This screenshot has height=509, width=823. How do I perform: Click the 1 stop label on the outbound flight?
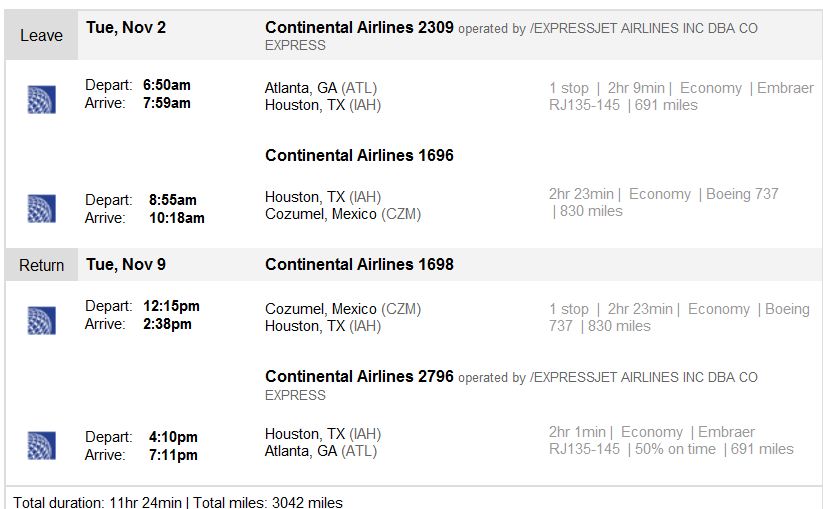[x=568, y=88]
